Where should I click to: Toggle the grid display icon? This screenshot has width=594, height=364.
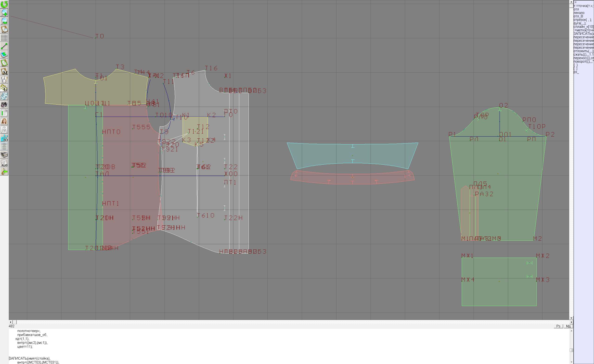click(4, 38)
